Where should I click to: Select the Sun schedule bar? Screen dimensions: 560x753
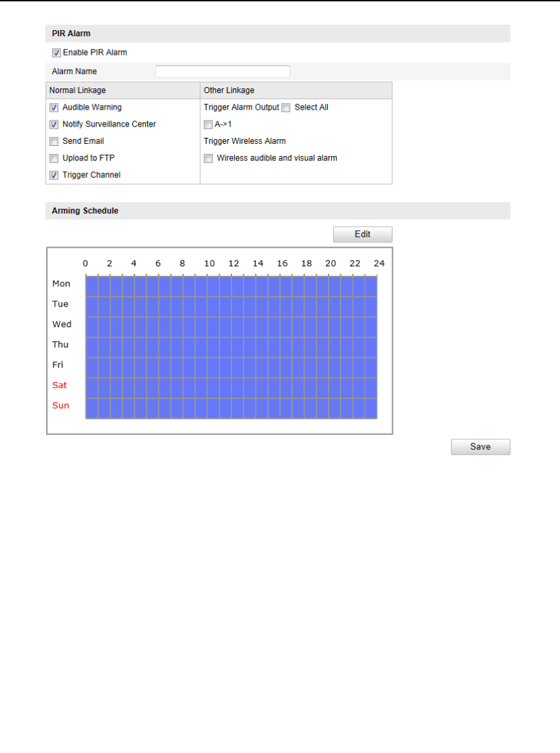231,409
